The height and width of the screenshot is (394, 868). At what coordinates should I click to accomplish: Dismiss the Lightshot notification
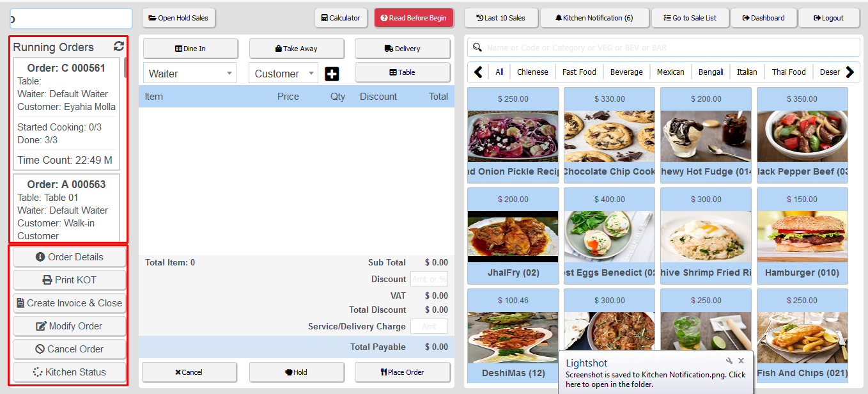[x=741, y=361]
